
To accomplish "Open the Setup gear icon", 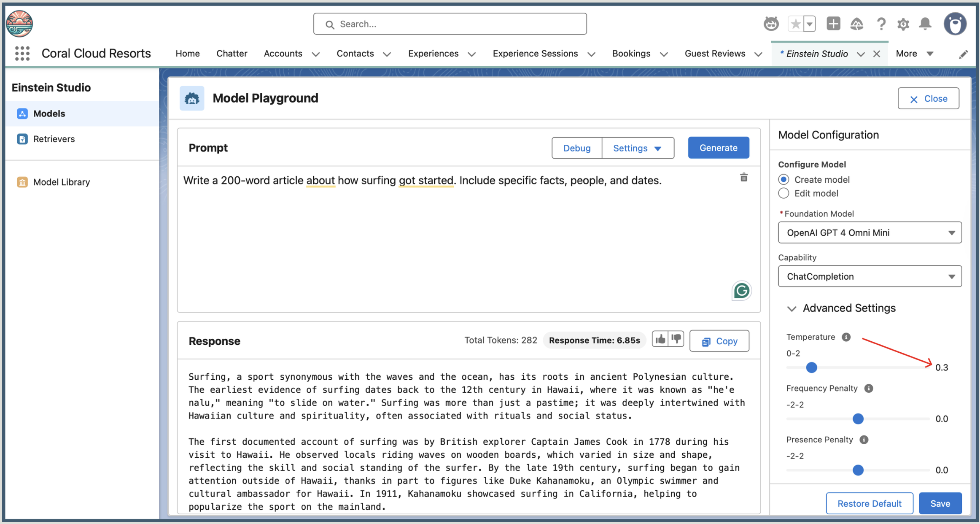I will click(x=903, y=24).
